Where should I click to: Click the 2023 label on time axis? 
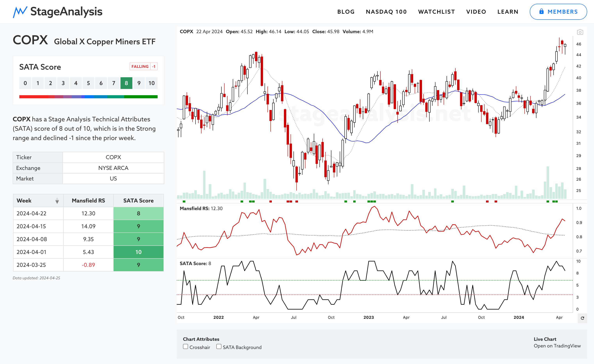pos(369,318)
